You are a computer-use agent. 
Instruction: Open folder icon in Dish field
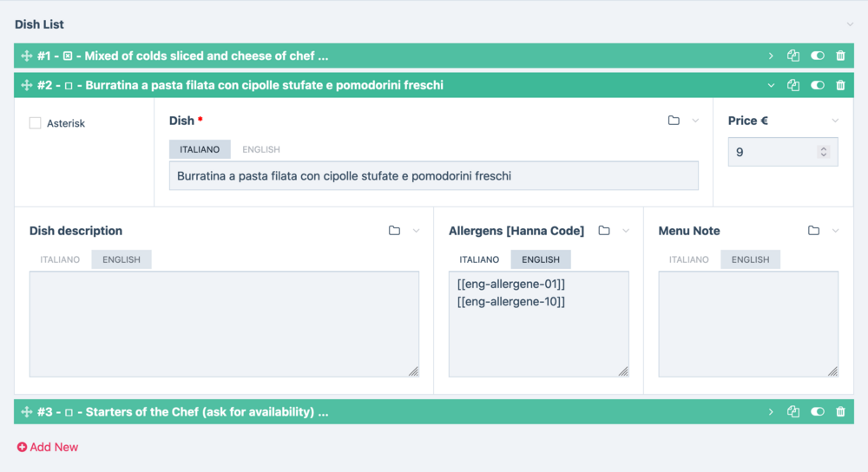[674, 121]
